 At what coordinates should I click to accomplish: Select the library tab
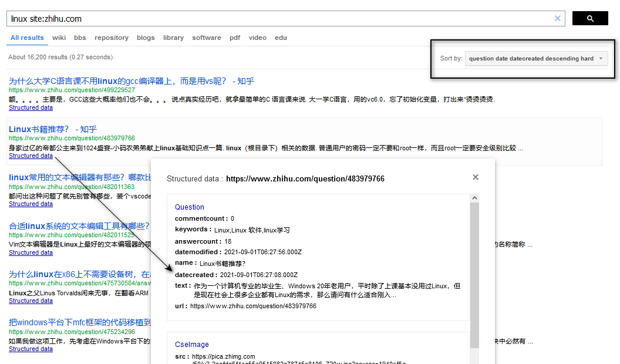pyautogui.click(x=173, y=38)
